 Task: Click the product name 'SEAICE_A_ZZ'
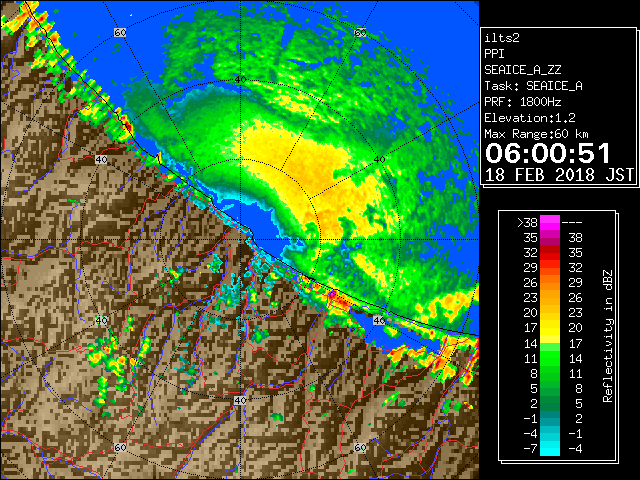point(522,70)
